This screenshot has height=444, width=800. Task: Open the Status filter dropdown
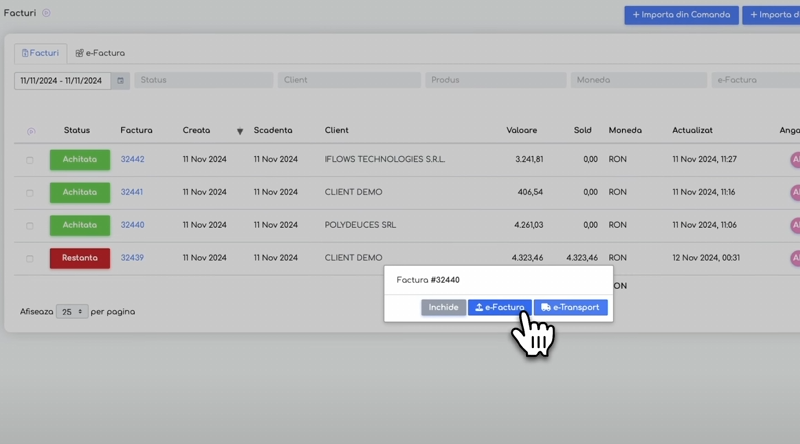click(203, 80)
